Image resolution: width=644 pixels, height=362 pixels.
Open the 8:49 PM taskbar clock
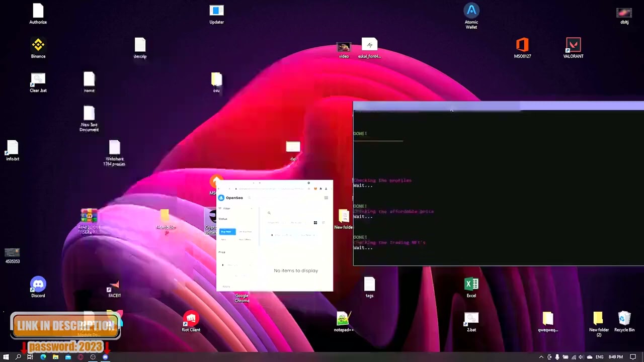[x=616, y=357]
